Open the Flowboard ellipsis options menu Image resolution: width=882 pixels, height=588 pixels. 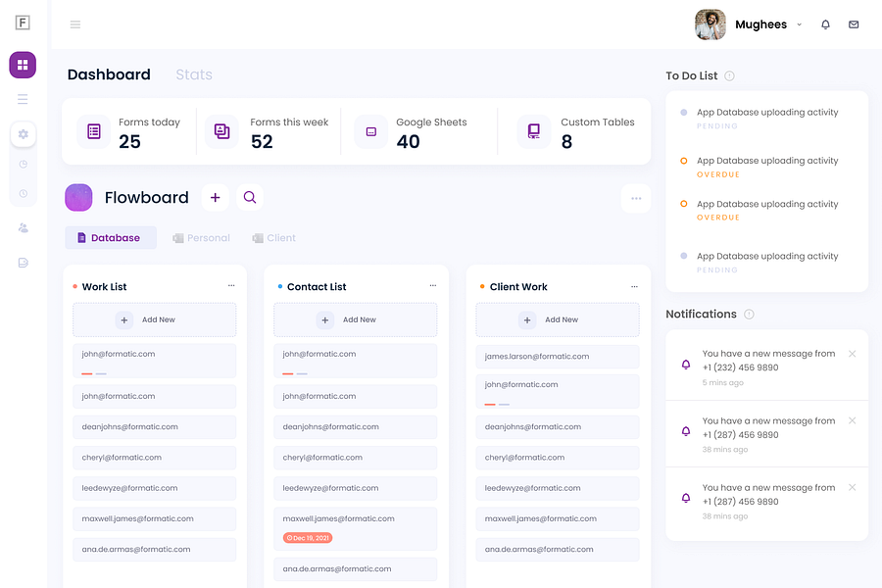pyautogui.click(x=635, y=198)
